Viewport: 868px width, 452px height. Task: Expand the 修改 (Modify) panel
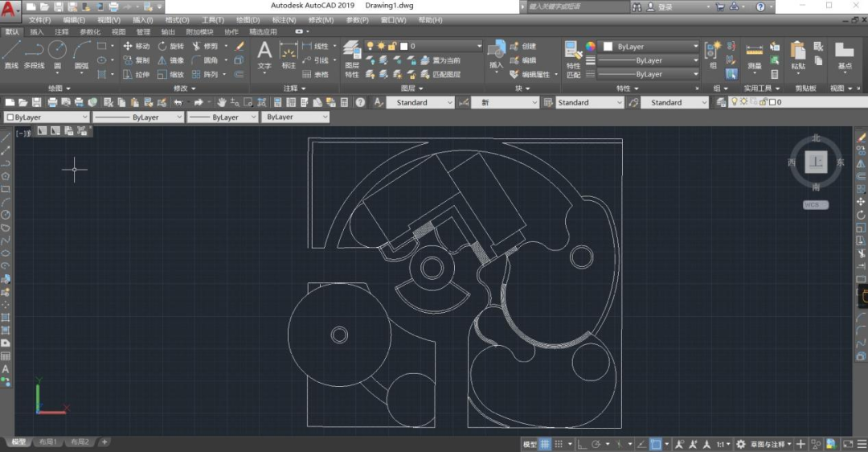pos(184,88)
